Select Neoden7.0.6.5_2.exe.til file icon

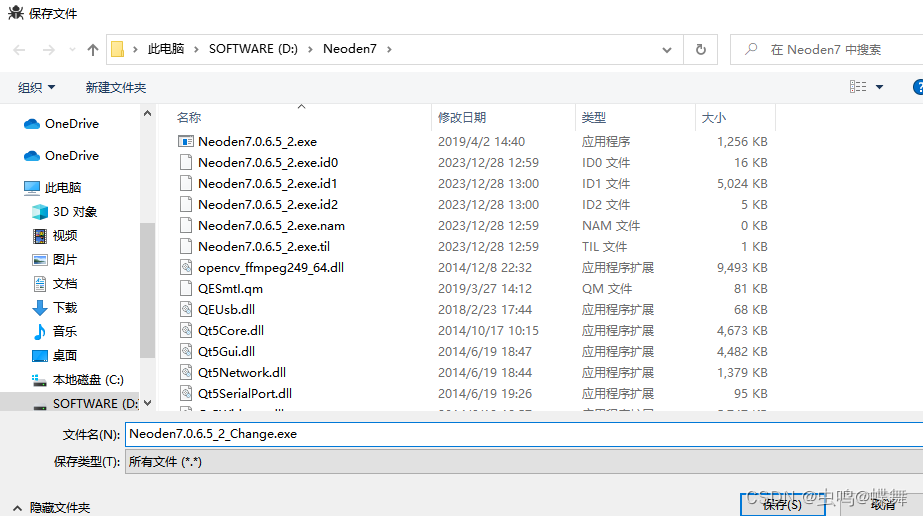pyautogui.click(x=186, y=247)
